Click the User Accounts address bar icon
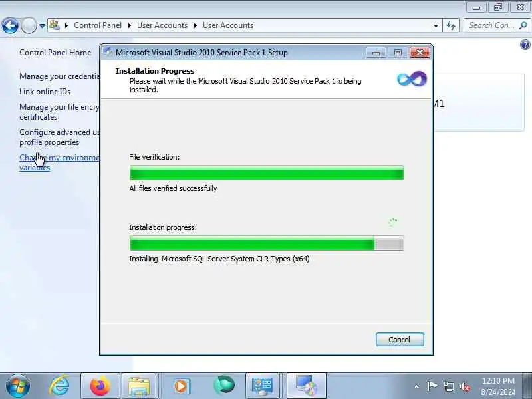 (55, 25)
